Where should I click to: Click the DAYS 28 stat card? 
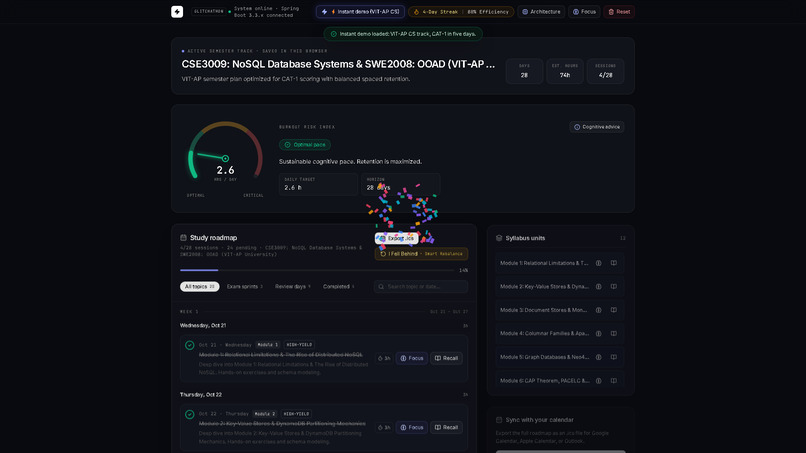pos(524,71)
